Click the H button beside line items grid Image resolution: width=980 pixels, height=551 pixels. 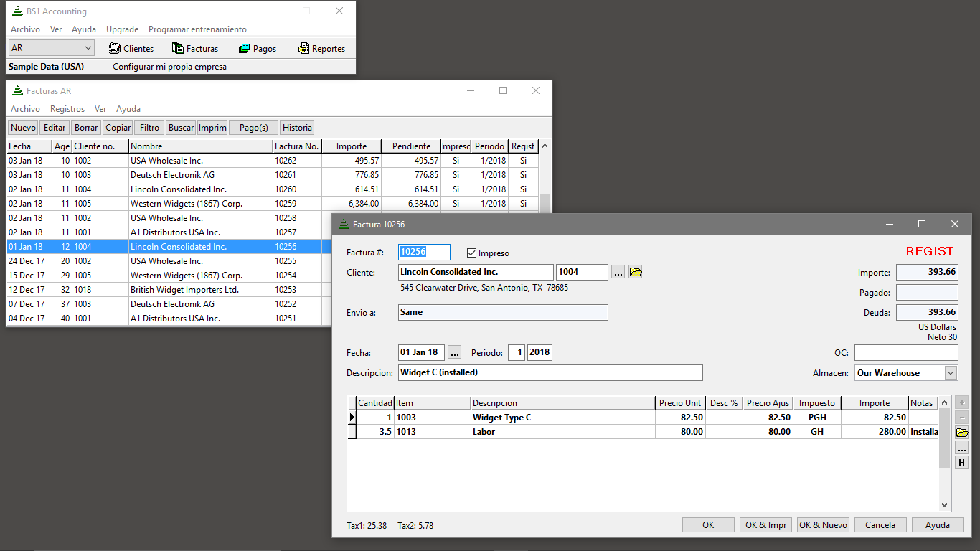click(962, 463)
